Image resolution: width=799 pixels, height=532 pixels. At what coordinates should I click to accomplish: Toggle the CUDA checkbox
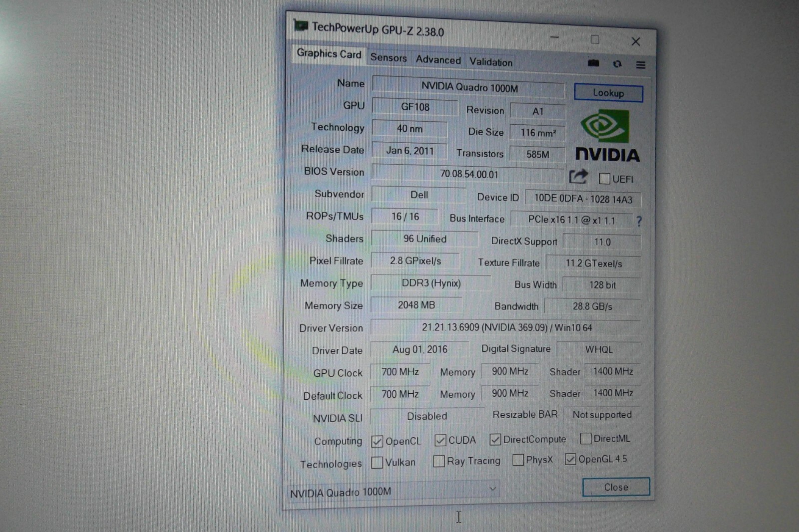point(440,440)
